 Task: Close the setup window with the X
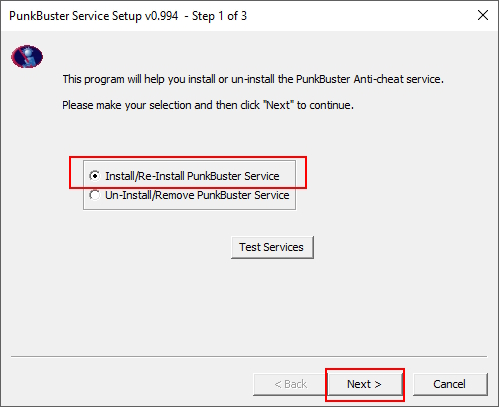coord(483,15)
